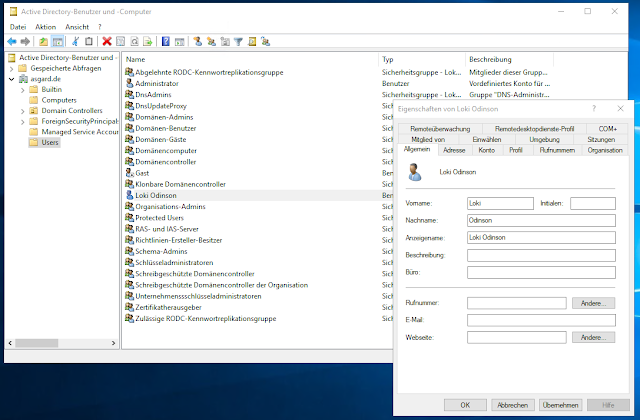Image resolution: width=640 pixels, height=420 pixels.
Task: Expand the Domain Controllers node
Action: 23,109
